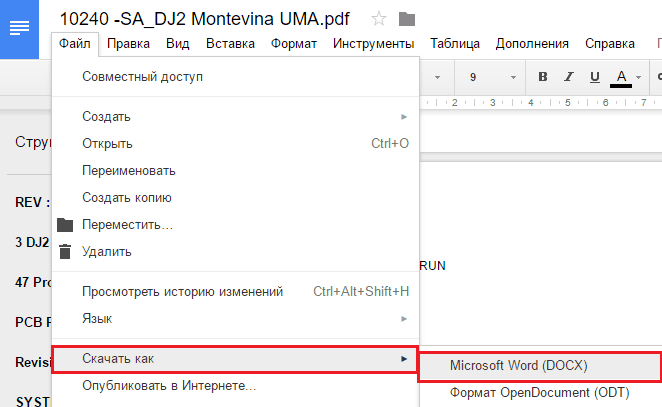This screenshot has height=407, width=662.
Task: Choose Создать копию menu entry
Action: (x=127, y=197)
